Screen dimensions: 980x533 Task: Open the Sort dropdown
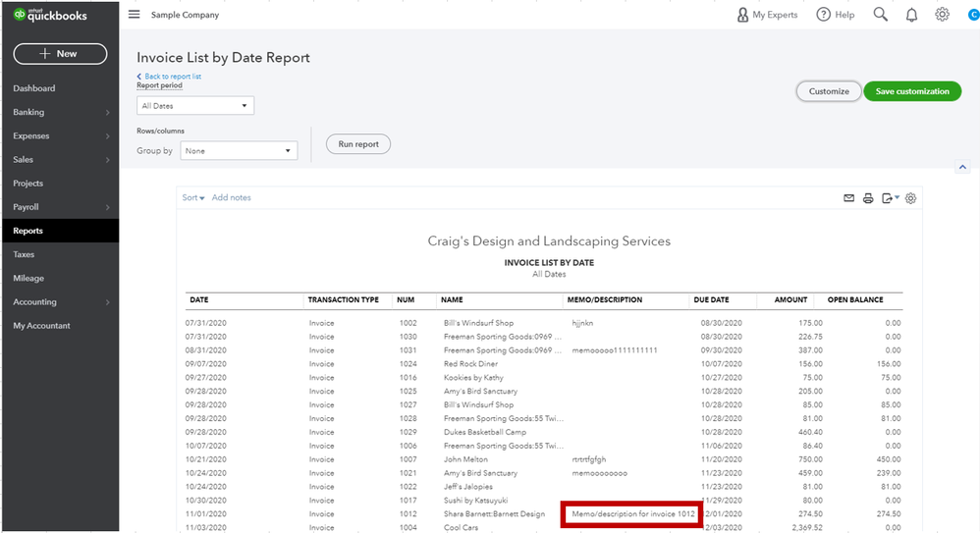tap(193, 197)
